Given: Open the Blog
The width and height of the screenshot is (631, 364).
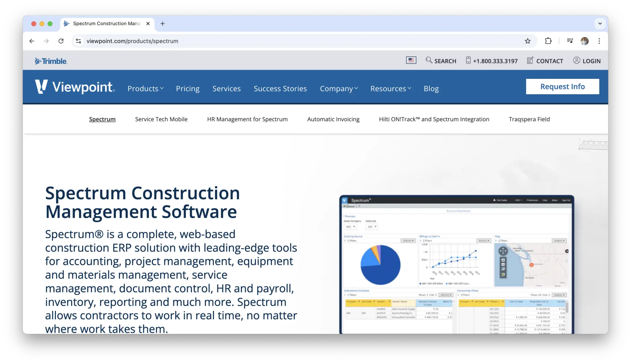Looking at the screenshot, I should point(431,89).
